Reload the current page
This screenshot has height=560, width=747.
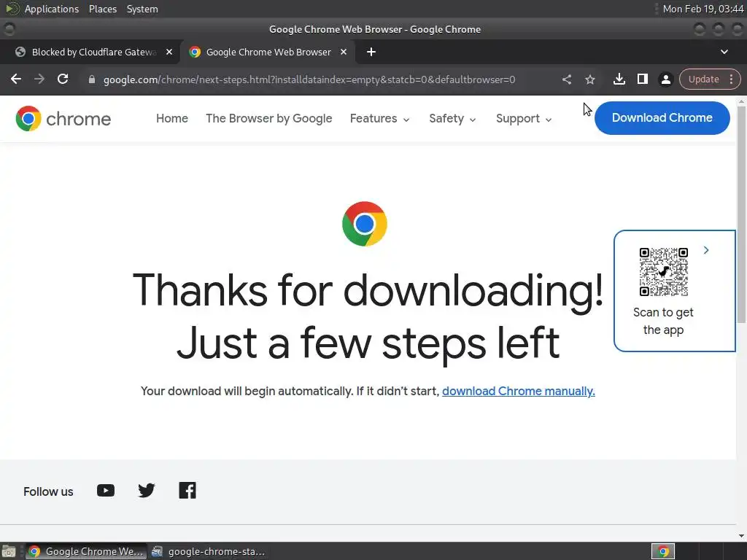(x=63, y=79)
